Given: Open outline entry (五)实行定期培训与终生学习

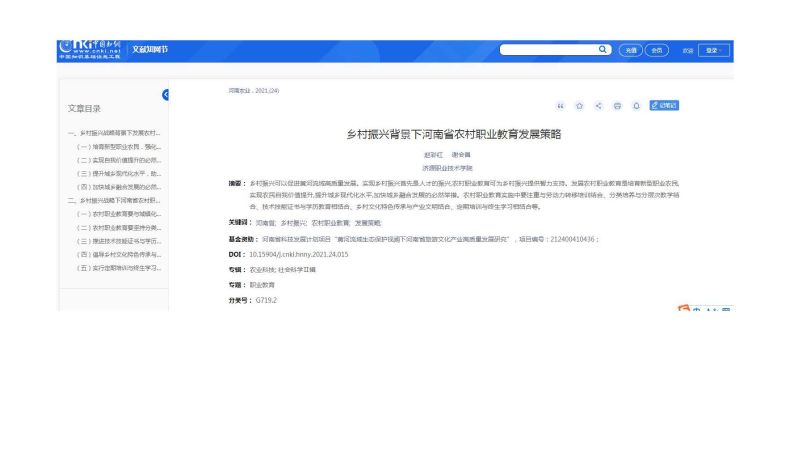Looking at the screenshot, I should (119, 268).
